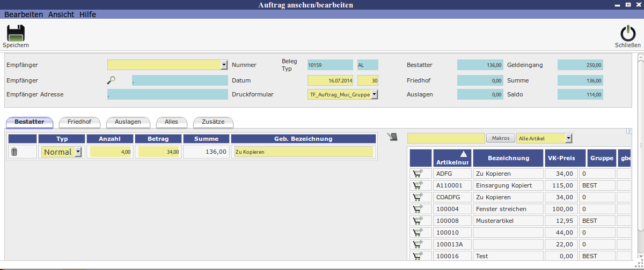Open the Typ Normal dropdown

click(78, 152)
